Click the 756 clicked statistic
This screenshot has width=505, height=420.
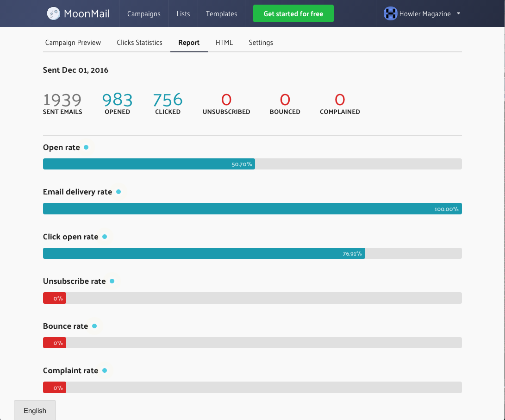tap(168, 103)
